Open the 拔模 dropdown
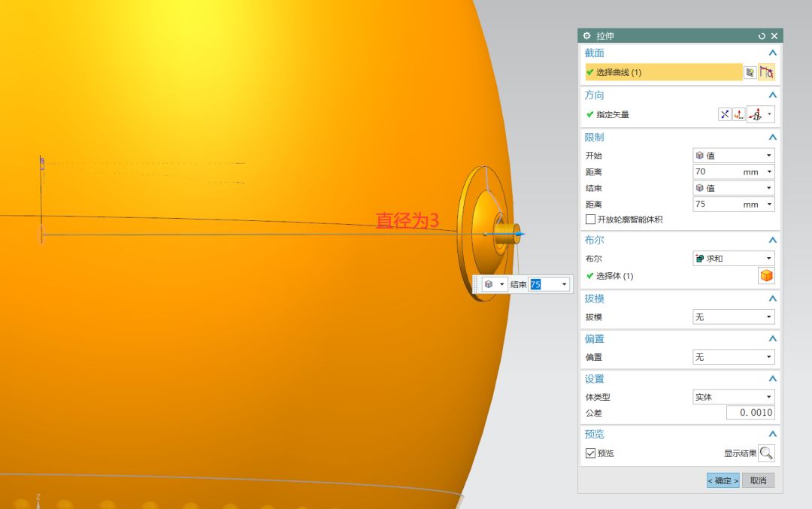This screenshot has width=812, height=509. 734,317
